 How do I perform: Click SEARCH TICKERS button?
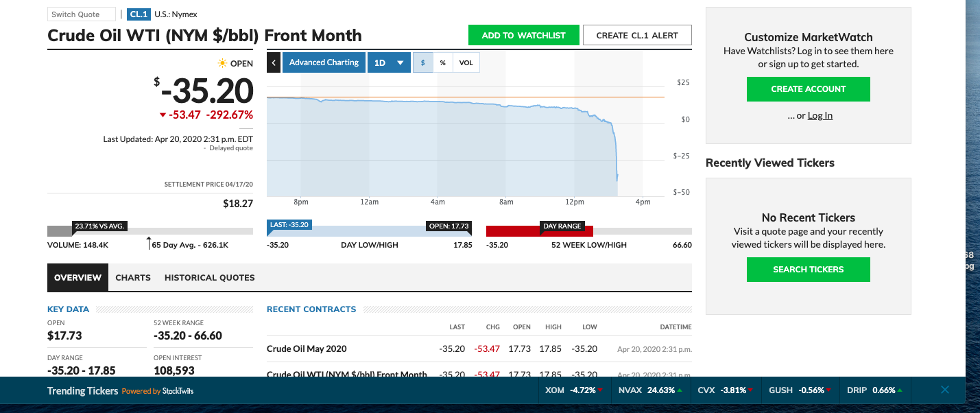(808, 269)
